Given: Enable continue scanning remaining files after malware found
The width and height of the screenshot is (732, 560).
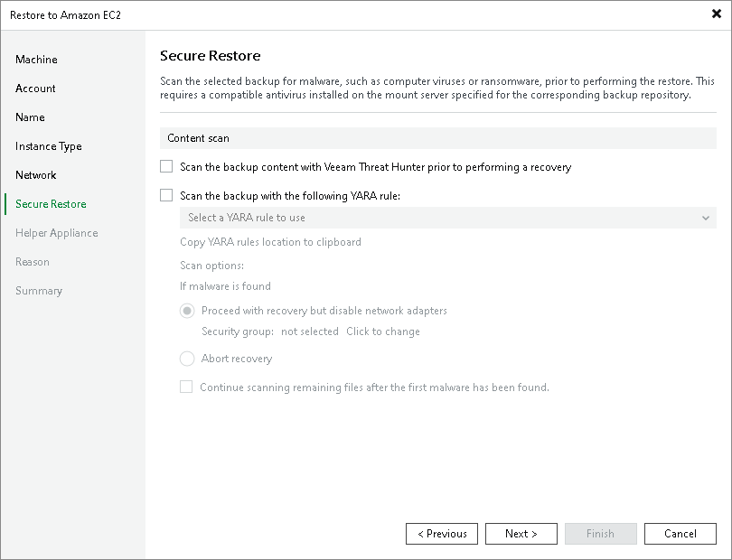Looking at the screenshot, I should (186, 387).
